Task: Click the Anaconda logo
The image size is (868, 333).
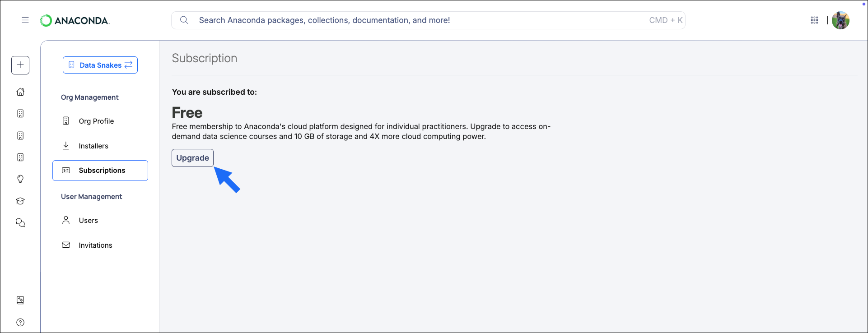Action: [x=75, y=20]
